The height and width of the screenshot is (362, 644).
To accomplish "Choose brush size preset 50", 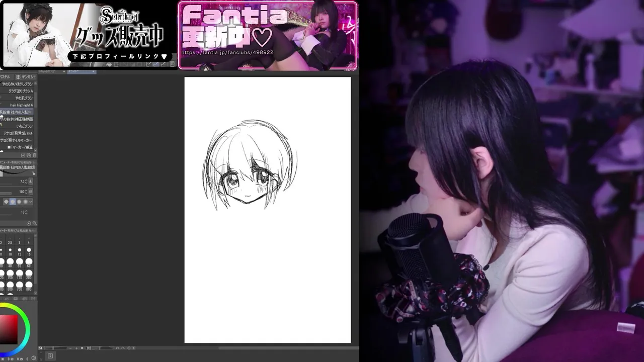I will (x=20, y=263).
